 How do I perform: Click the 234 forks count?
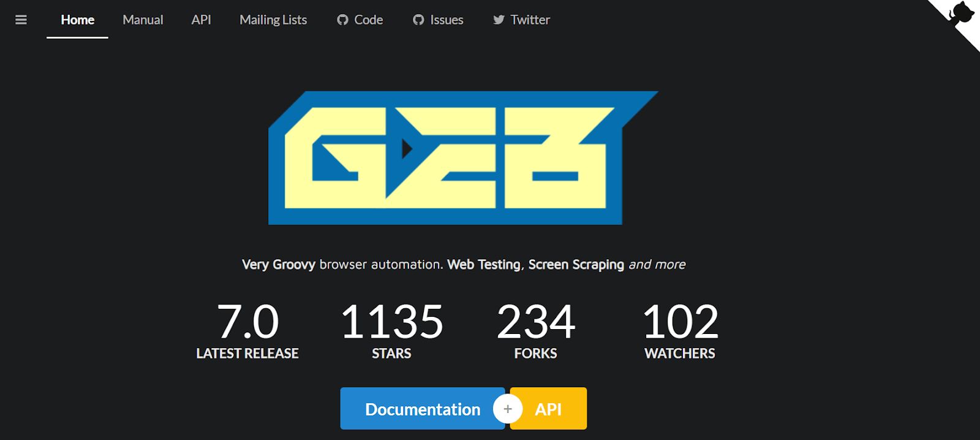click(536, 322)
